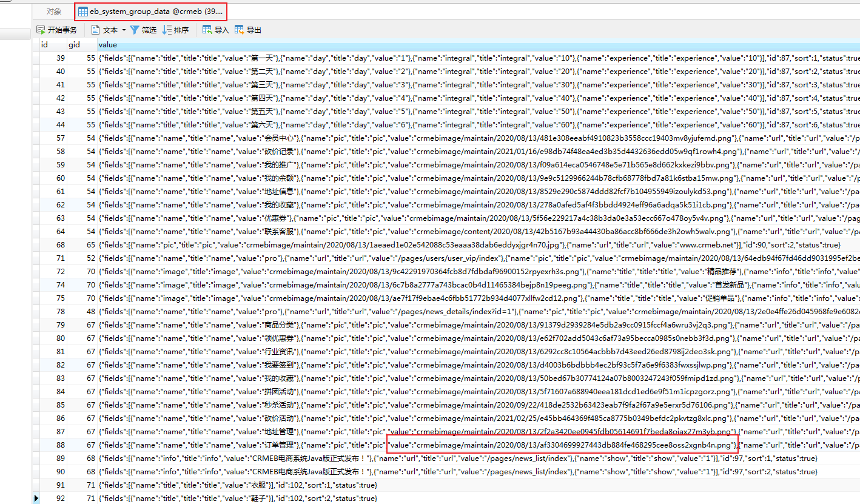Select the value cell containing 联系客服
This screenshot has height=504, width=860.
(x=479, y=232)
